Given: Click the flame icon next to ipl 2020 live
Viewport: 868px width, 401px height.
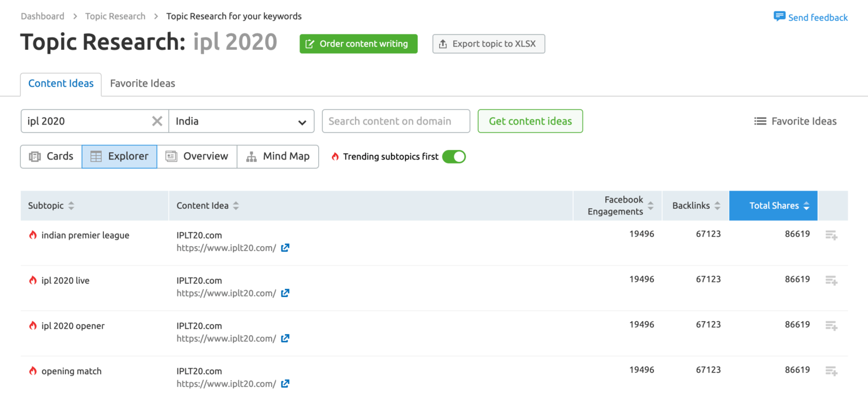Looking at the screenshot, I should [33, 281].
